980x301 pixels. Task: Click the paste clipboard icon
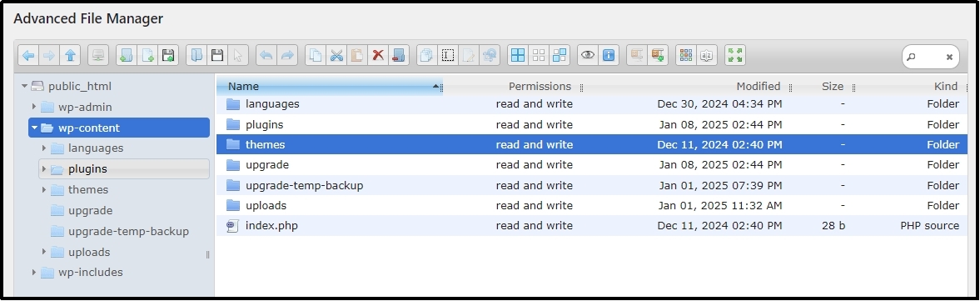357,55
